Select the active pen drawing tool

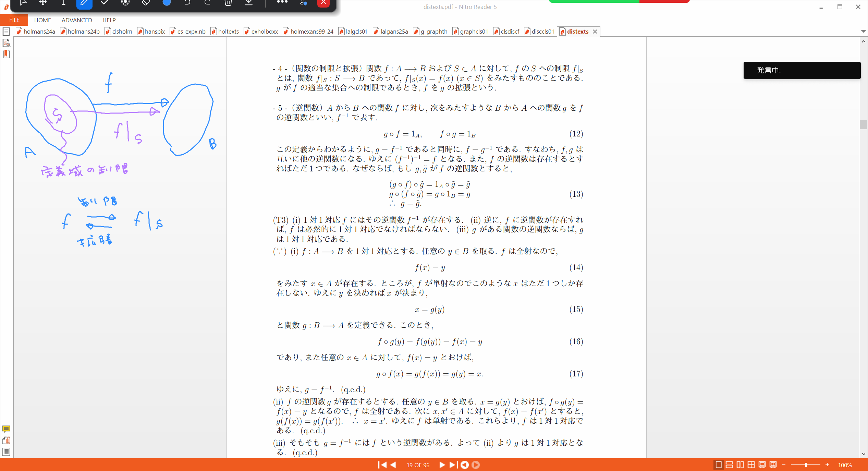point(84,3)
